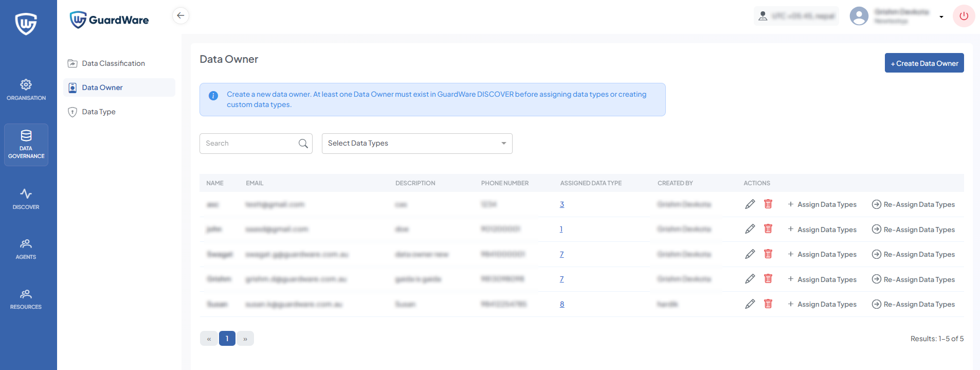The height and width of the screenshot is (370, 980).
Task: Open the timezone selector in header
Action: pyautogui.click(x=796, y=16)
